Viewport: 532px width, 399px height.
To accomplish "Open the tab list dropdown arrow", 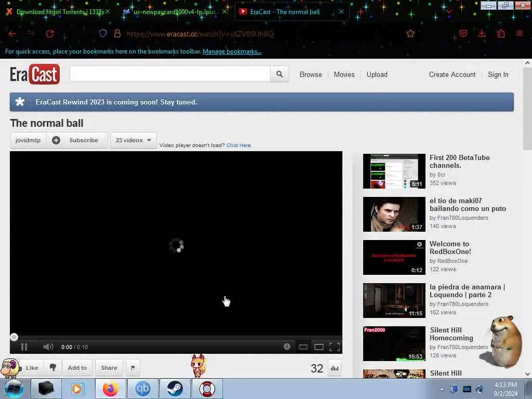I will pyautogui.click(x=449, y=11).
